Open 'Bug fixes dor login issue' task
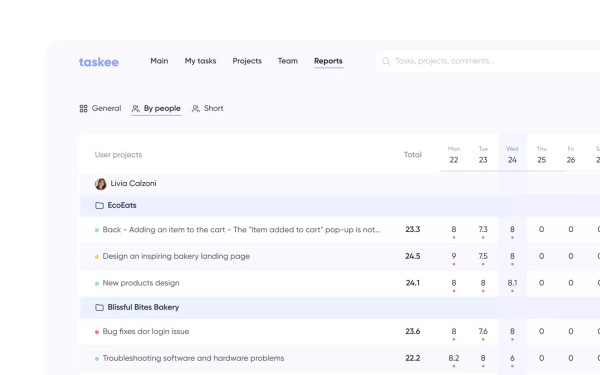This screenshot has width=600, height=375. click(x=146, y=331)
